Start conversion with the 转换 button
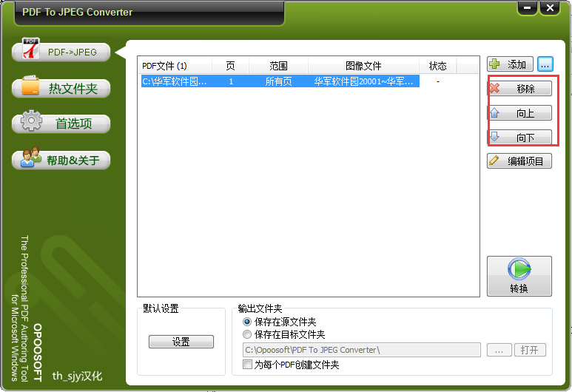Image resolution: width=572 pixels, height=392 pixels. pyautogui.click(x=519, y=276)
